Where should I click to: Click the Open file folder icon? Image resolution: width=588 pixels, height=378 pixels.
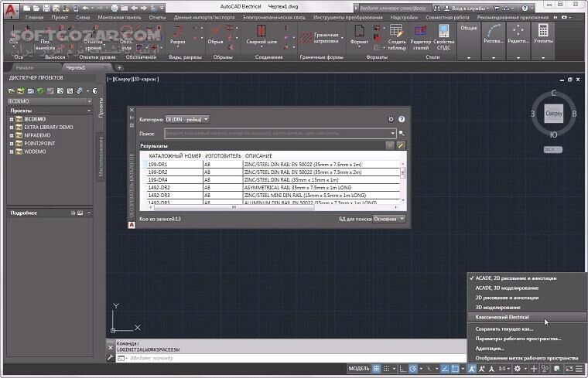click(36, 8)
